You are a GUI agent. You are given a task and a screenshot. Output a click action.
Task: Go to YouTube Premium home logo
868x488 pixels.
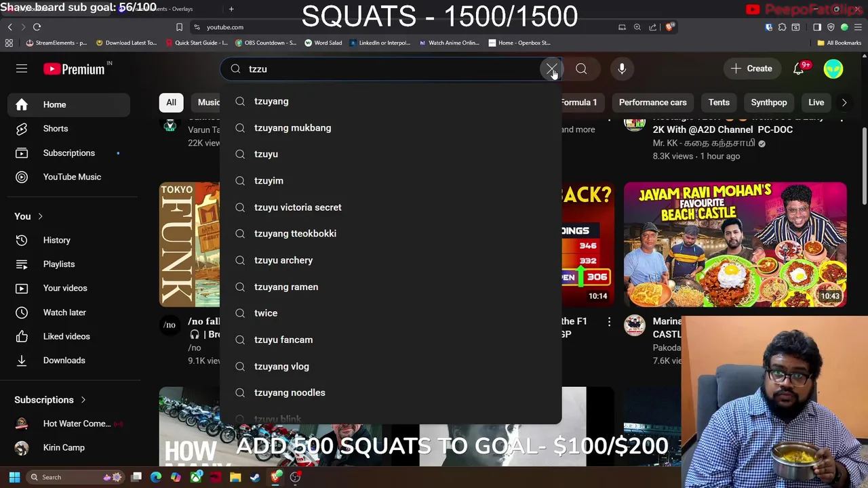pos(75,68)
